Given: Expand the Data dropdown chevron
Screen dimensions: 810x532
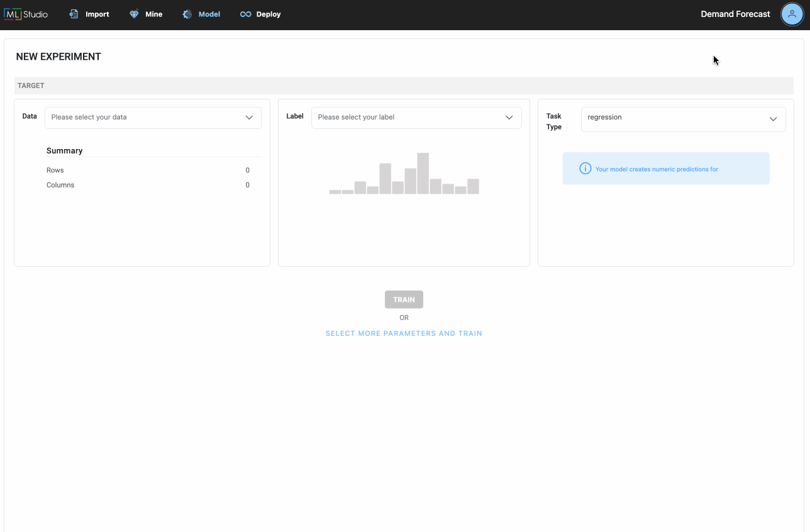Looking at the screenshot, I should pyautogui.click(x=249, y=118).
